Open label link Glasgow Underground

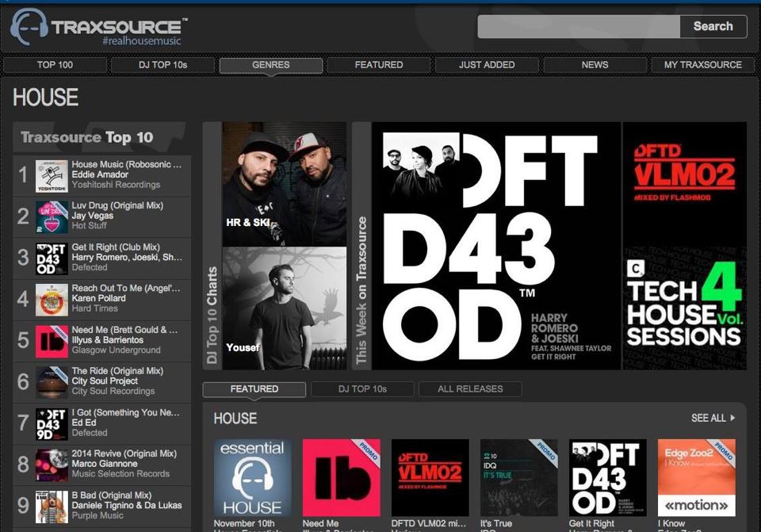click(x=116, y=350)
